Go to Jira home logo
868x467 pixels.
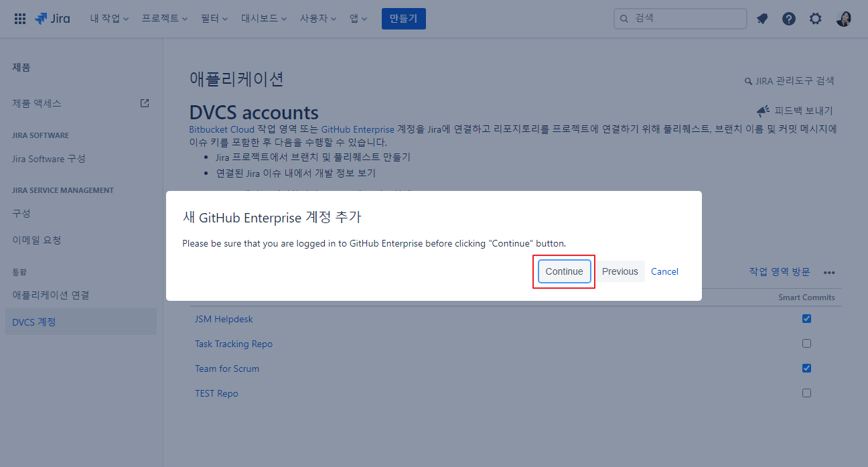click(52, 19)
